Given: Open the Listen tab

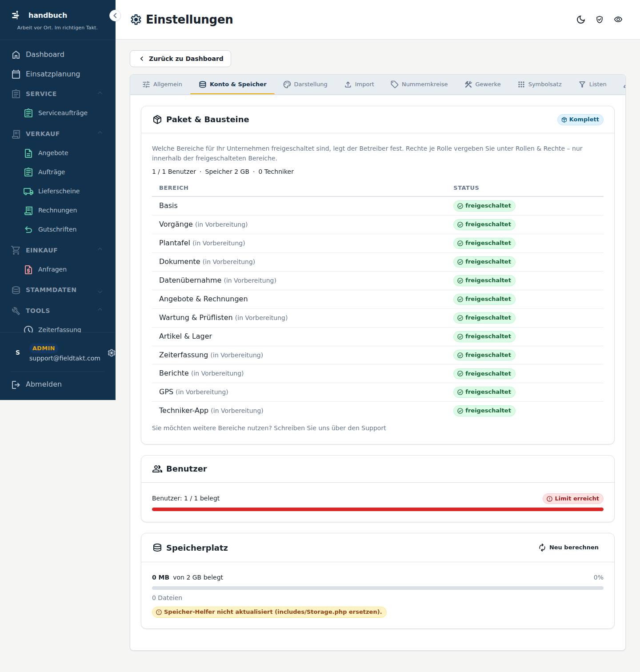Looking at the screenshot, I should point(593,84).
